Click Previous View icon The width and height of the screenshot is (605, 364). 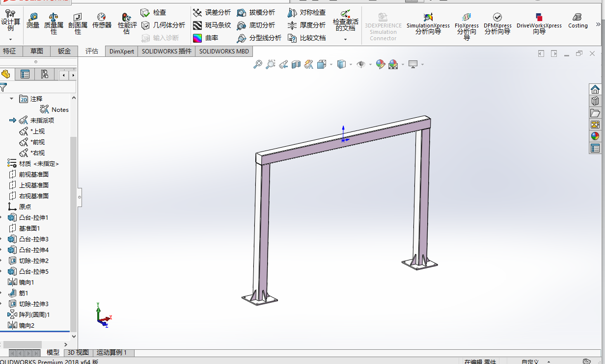pos(283,64)
